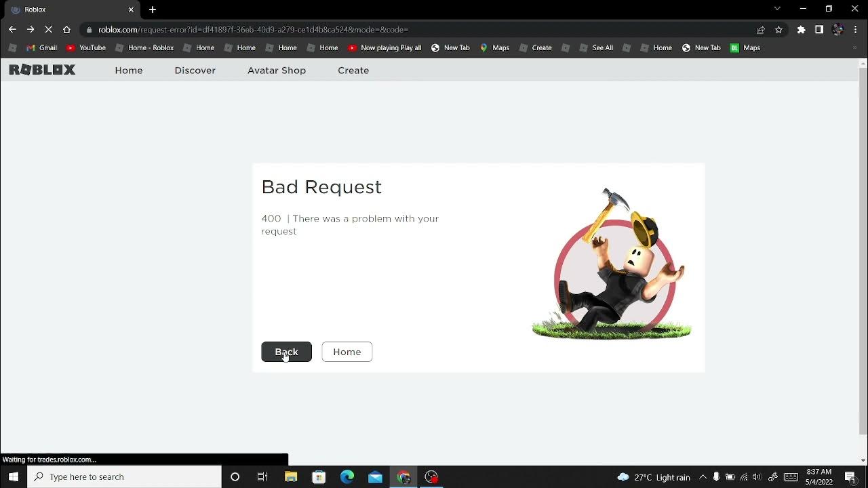
Task: Open Gmail bookmark
Action: tap(41, 47)
